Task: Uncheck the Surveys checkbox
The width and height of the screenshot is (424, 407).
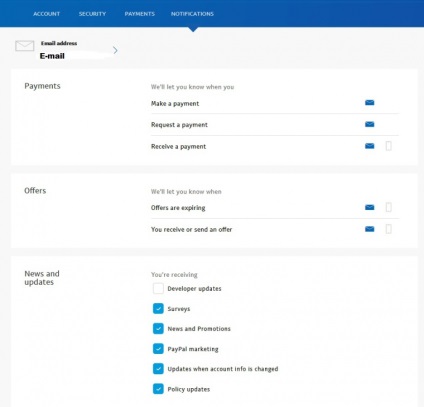Action: coord(158,309)
